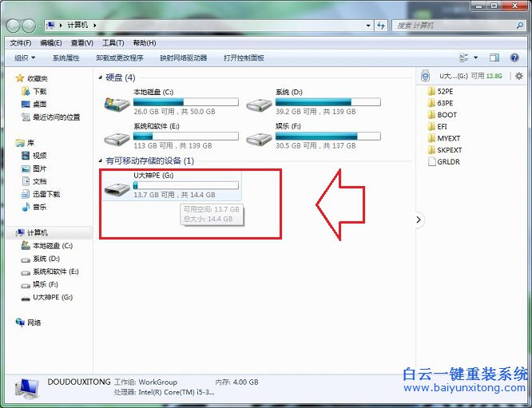Screen dimensions: 532x408
Task: Select 下载 in the favorites sidebar
Action: [39, 92]
